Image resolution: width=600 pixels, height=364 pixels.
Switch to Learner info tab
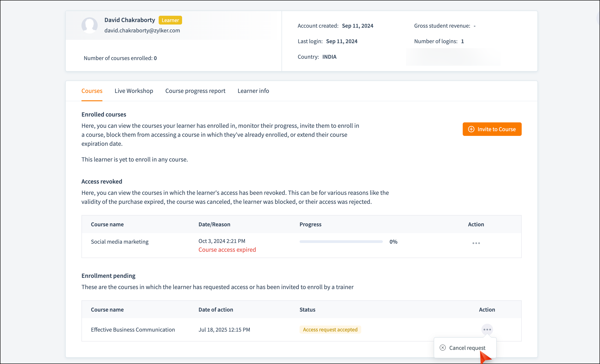(x=253, y=91)
